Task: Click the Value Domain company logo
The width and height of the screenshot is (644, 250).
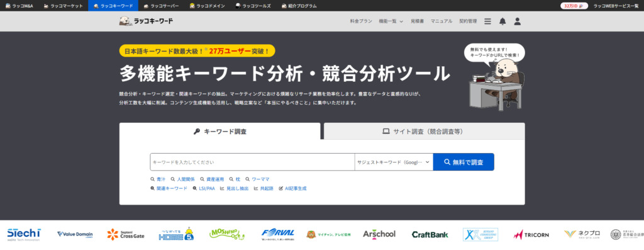Action: (x=75, y=234)
